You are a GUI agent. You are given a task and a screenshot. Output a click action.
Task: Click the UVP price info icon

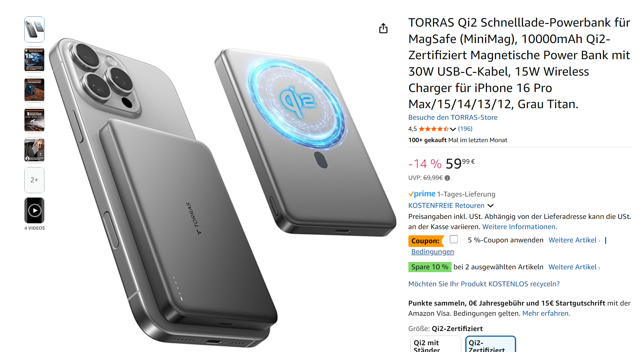(x=447, y=178)
